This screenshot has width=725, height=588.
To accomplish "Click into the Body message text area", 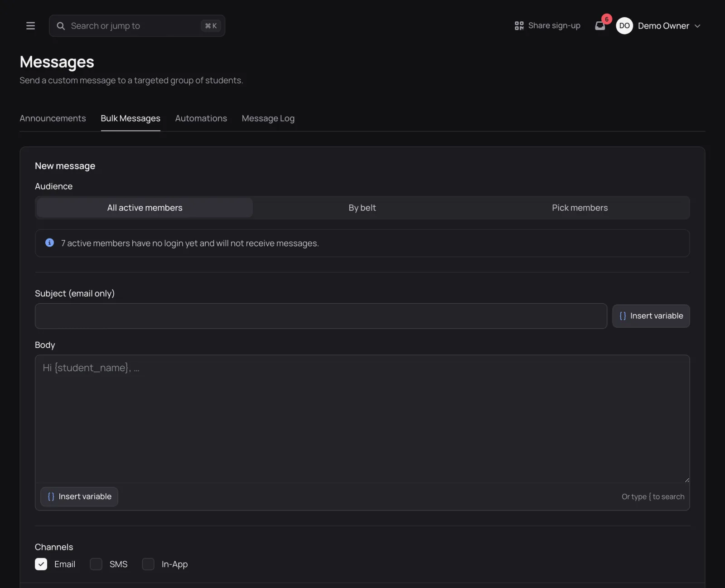I will coord(362,419).
